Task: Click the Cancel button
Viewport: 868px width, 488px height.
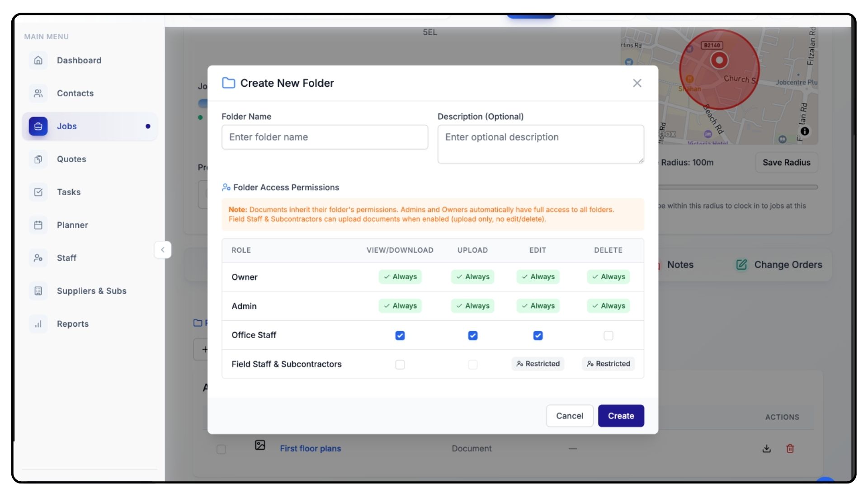Action: pyautogui.click(x=569, y=416)
